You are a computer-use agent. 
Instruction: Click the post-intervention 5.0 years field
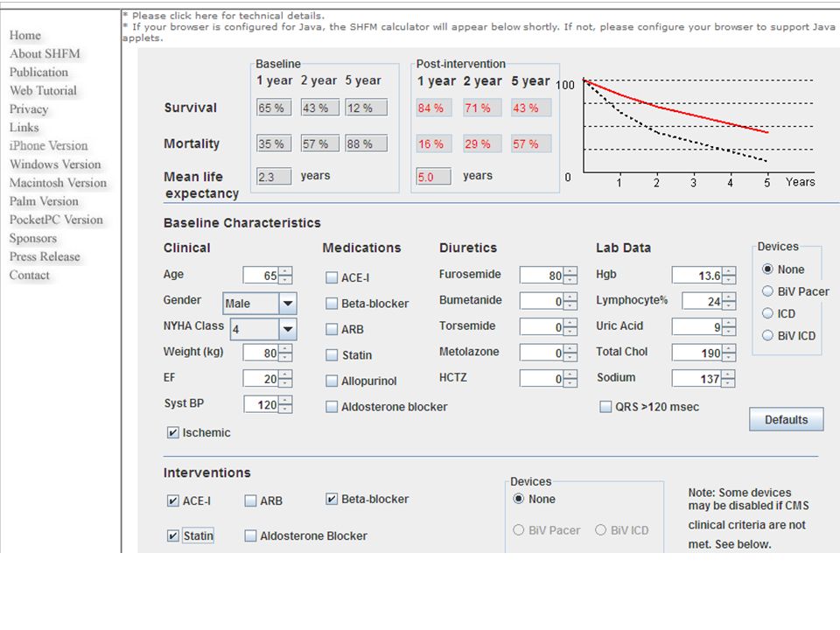434,176
